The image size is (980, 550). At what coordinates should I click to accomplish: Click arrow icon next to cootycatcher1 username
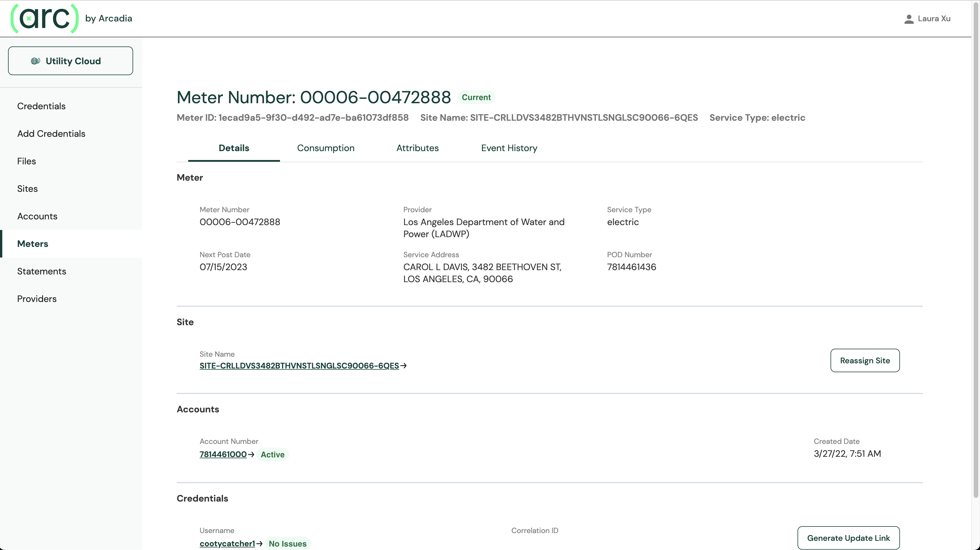tap(259, 543)
